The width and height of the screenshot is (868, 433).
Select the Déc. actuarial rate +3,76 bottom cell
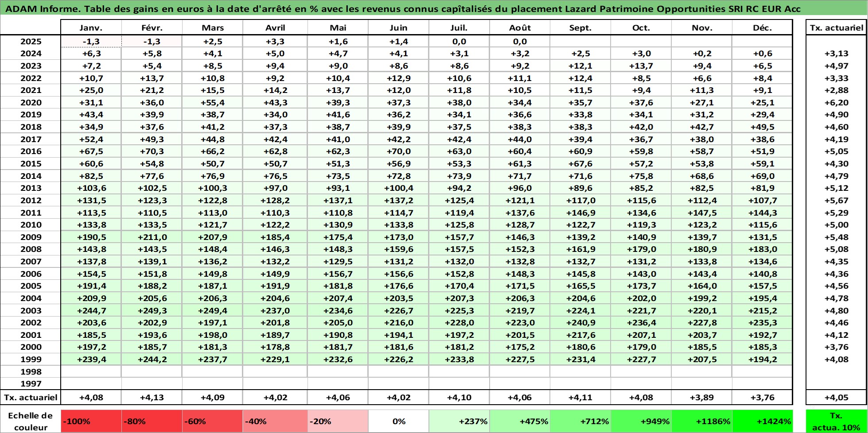pos(762,398)
